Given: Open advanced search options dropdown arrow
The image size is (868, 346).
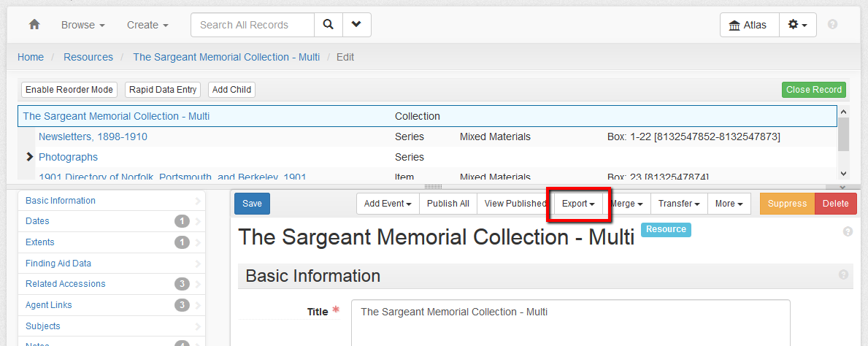Looking at the screenshot, I should [356, 25].
